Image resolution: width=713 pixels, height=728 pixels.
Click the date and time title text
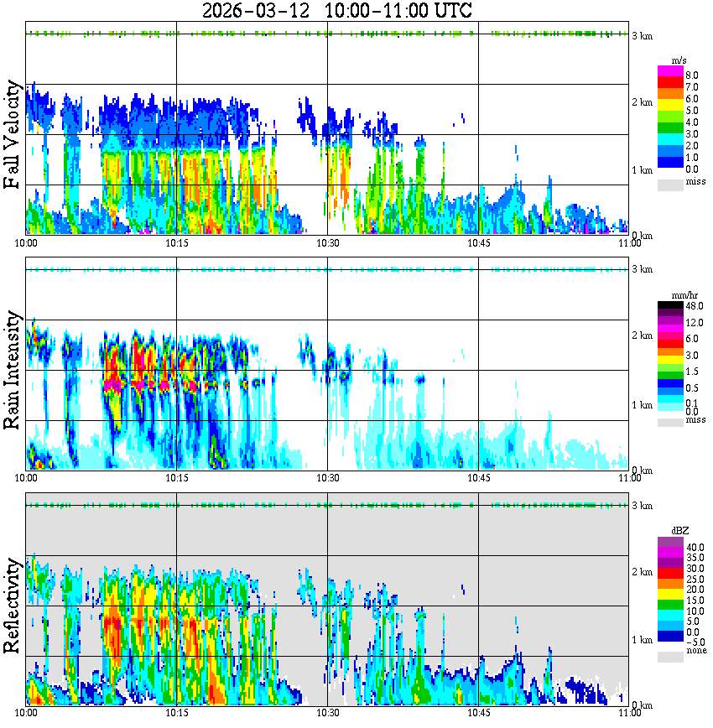[336, 10]
